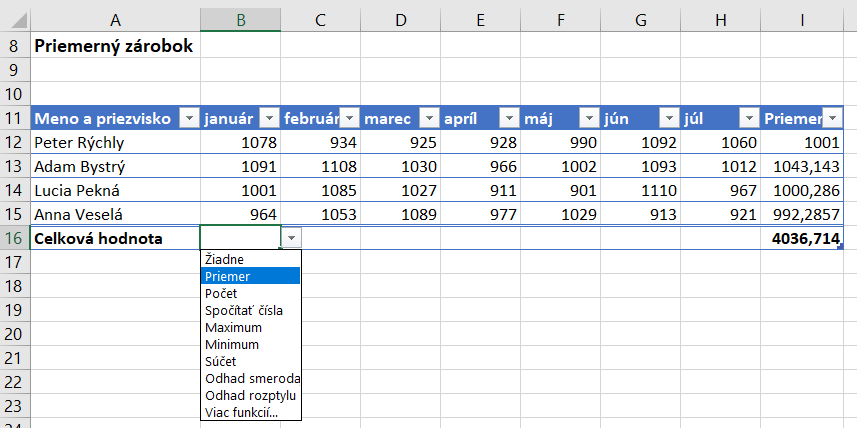Open filter dropdown for Meno a priezvisko
This screenshot has width=857, height=428.
point(188,118)
